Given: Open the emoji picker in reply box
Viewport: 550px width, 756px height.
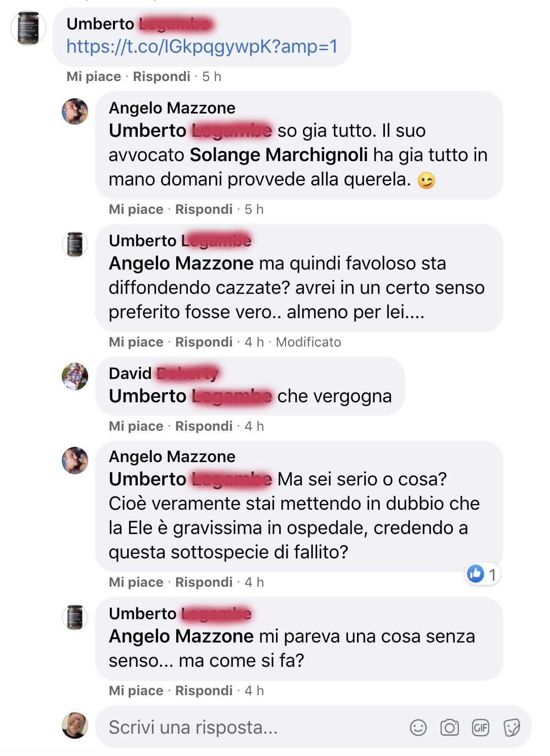Looking at the screenshot, I should point(418,728).
